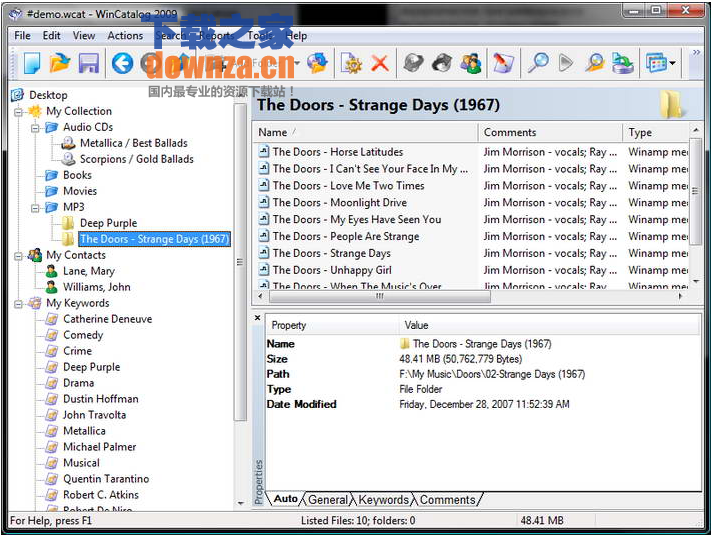Close the Properties panel with x
Viewport: 712px width, 536px height.
[x=257, y=318]
